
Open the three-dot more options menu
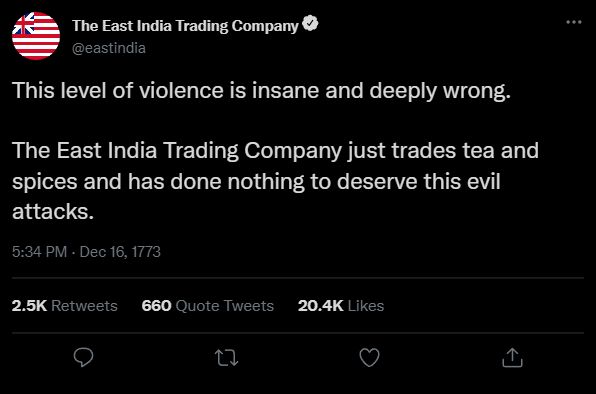[574, 22]
